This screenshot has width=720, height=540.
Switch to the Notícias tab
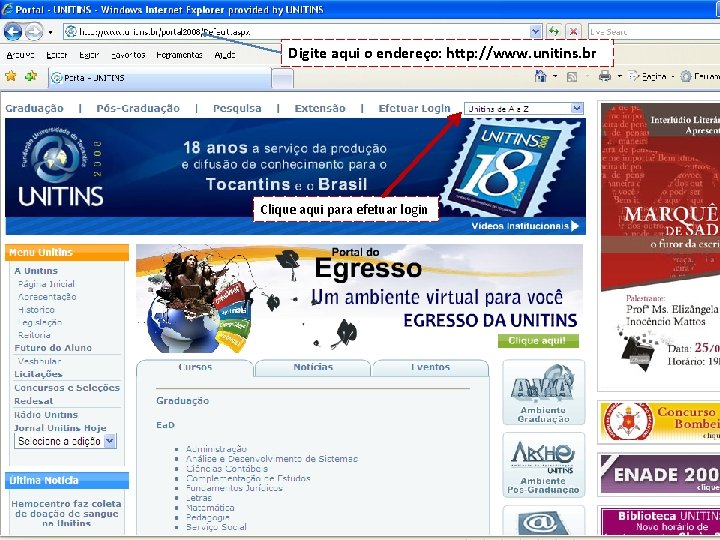[313, 367]
